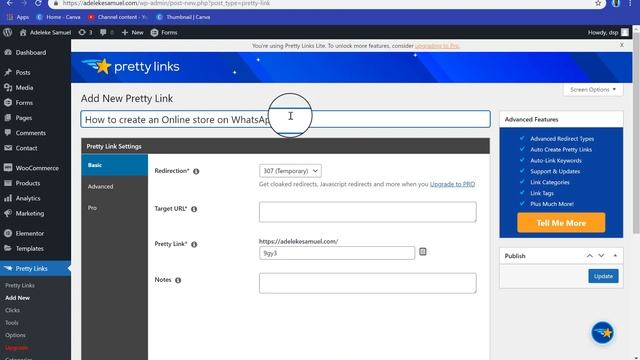Switch to the Basic settings tab
This screenshot has height=360, width=640.
click(x=115, y=165)
